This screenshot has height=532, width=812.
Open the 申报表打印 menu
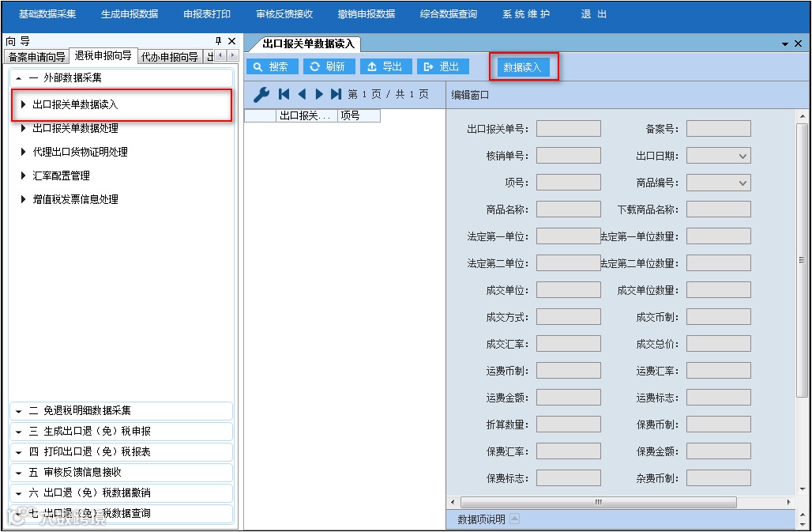coord(207,14)
